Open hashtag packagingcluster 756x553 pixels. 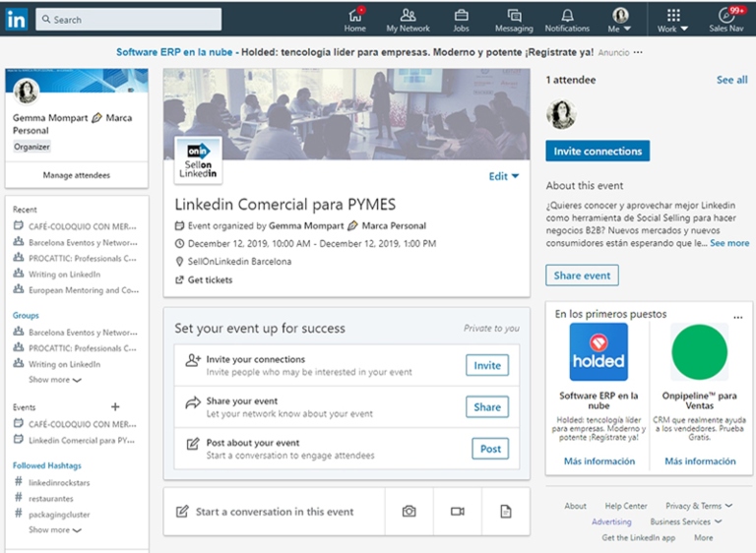click(x=59, y=515)
